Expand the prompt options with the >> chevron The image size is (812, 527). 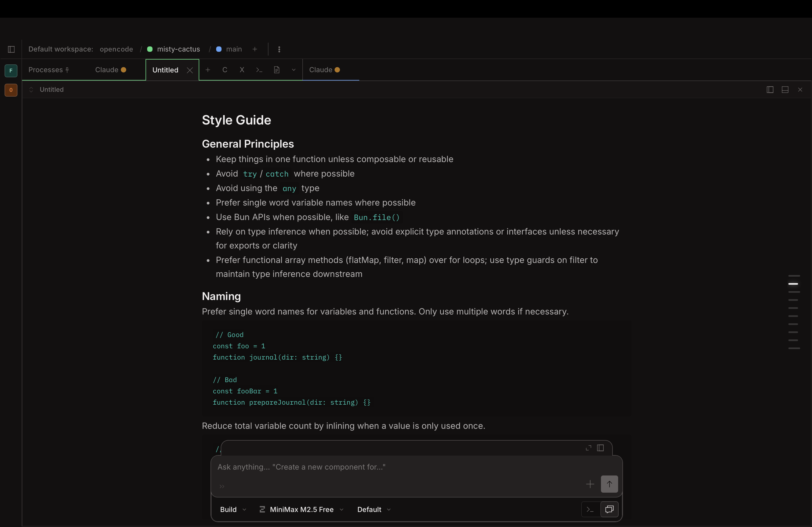click(x=222, y=486)
